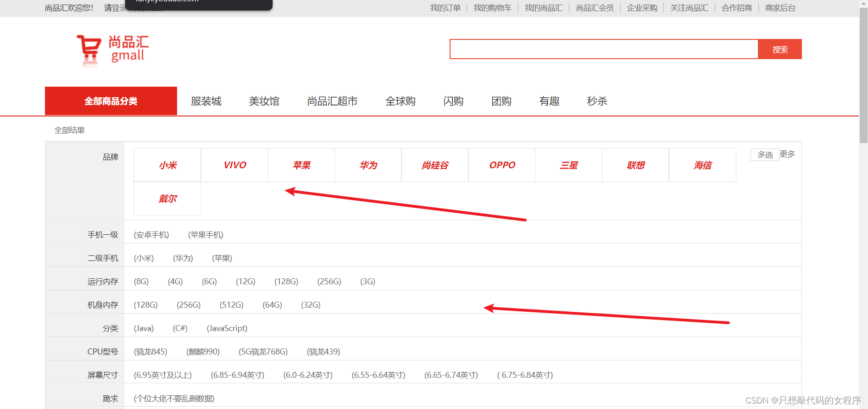Click the 全部结果 breadcrumb text

pyautogui.click(x=70, y=130)
